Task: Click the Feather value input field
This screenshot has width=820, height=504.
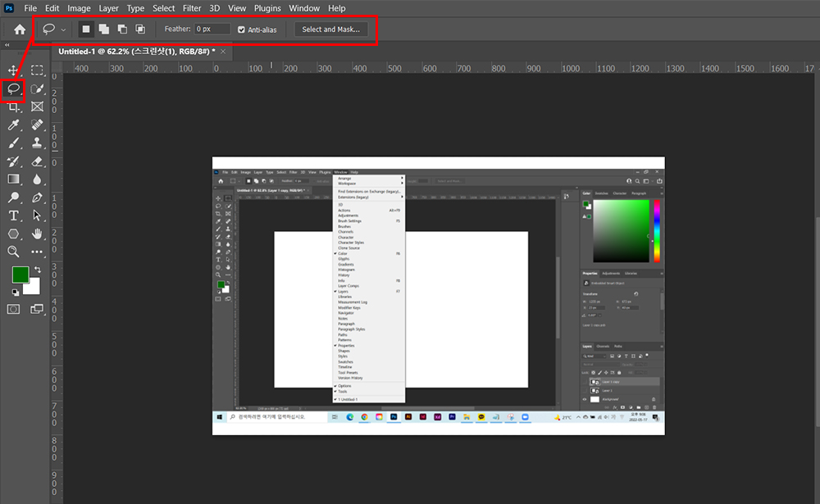Action: tap(212, 30)
